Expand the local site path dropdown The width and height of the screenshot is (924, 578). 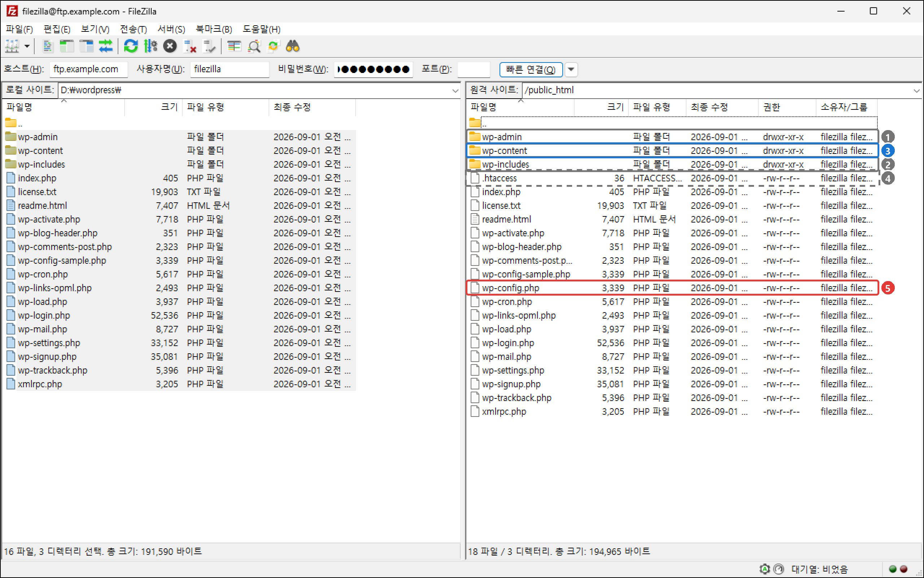click(x=455, y=90)
